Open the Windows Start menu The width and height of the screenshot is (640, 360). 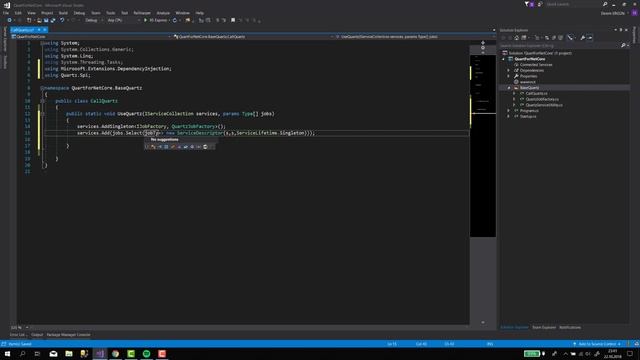(x=7, y=353)
